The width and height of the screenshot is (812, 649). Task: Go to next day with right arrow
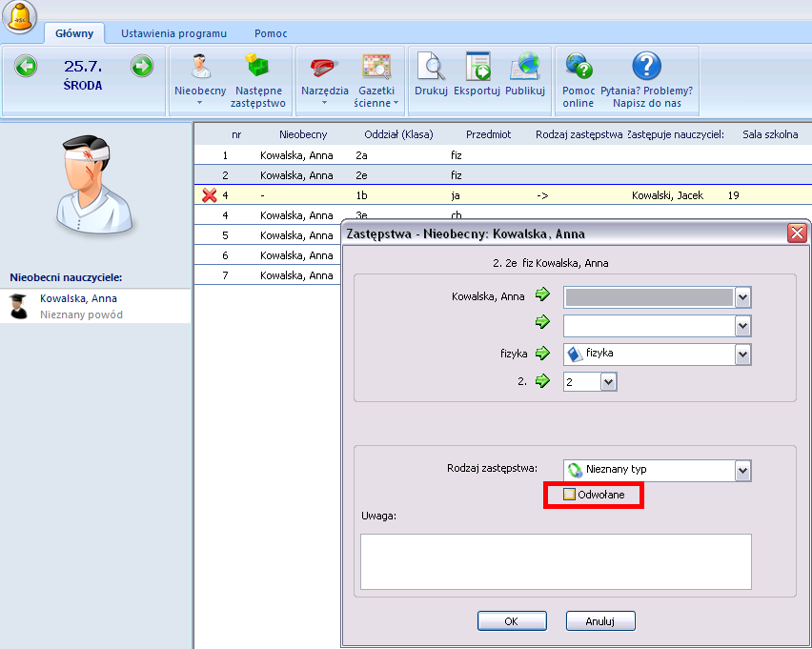tap(142, 66)
